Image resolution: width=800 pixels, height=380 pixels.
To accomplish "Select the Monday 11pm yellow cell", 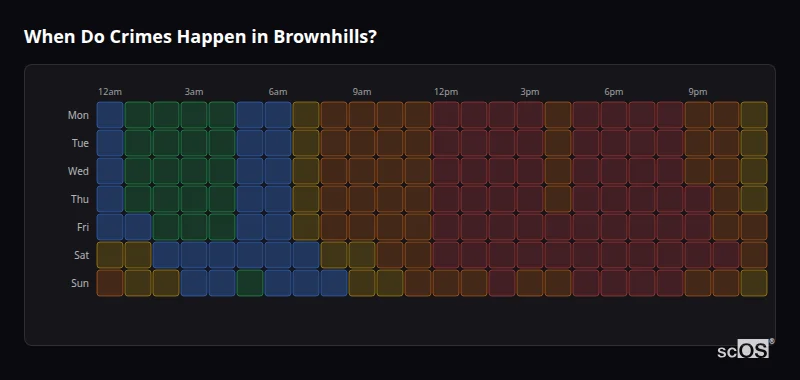I will 754,115.
